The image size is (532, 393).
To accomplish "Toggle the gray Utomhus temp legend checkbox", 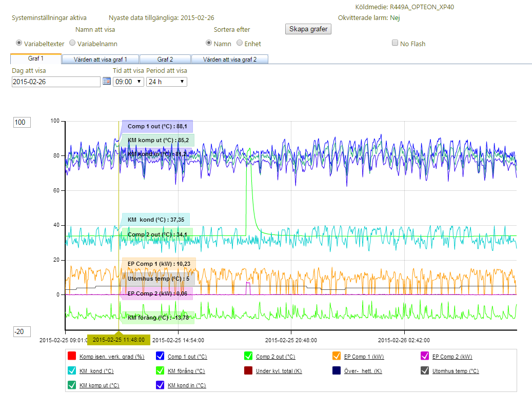I will (x=424, y=370).
